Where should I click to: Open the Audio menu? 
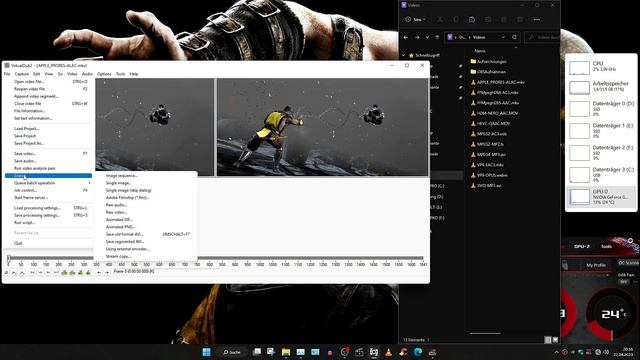point(87,74)
